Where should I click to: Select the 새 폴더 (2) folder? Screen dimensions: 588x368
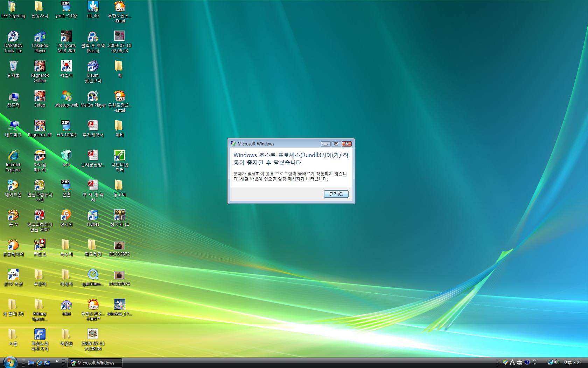point(13,307)
